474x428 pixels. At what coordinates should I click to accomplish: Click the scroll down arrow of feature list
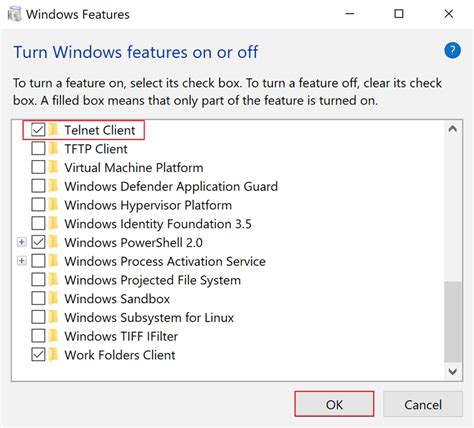pos(453,371)
